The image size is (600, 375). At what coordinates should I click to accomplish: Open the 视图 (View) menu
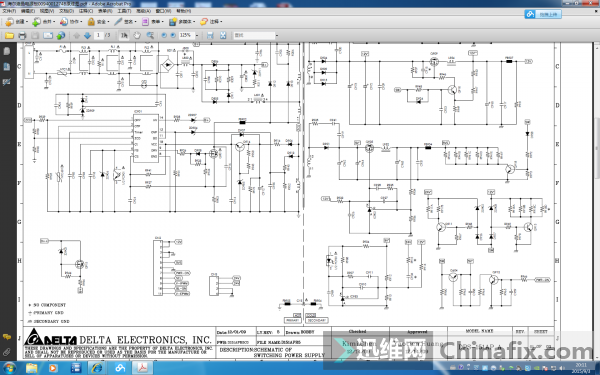click(x=47, y=11)
